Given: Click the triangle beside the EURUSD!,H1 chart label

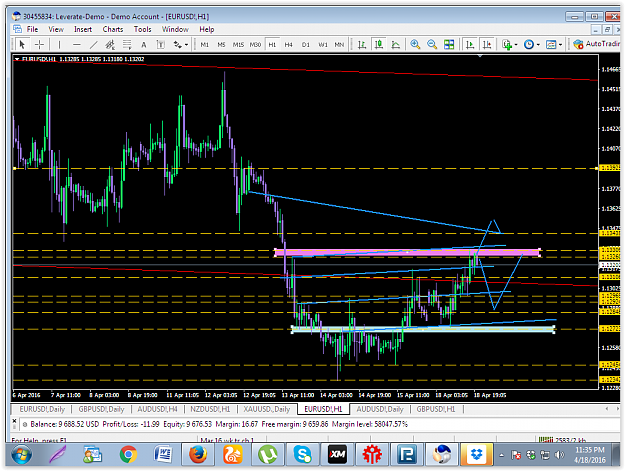Looking at the screenshot, I should [x=17, y=59].
